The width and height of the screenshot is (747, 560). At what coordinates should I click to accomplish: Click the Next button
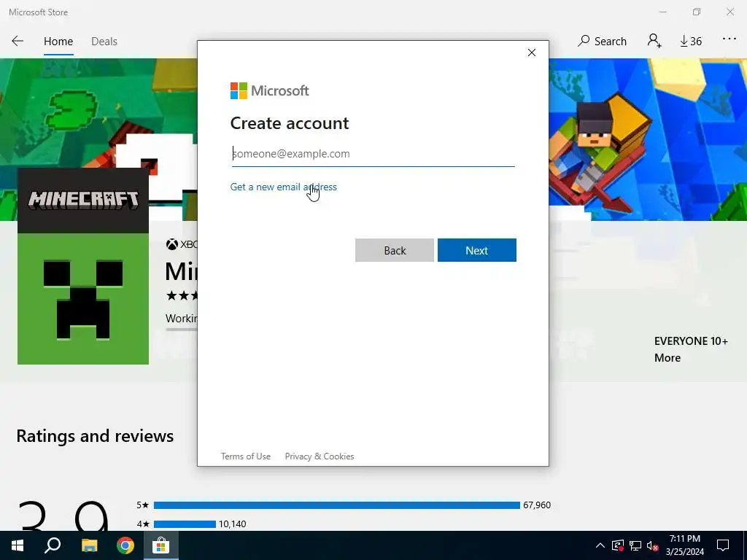[477, 251]
